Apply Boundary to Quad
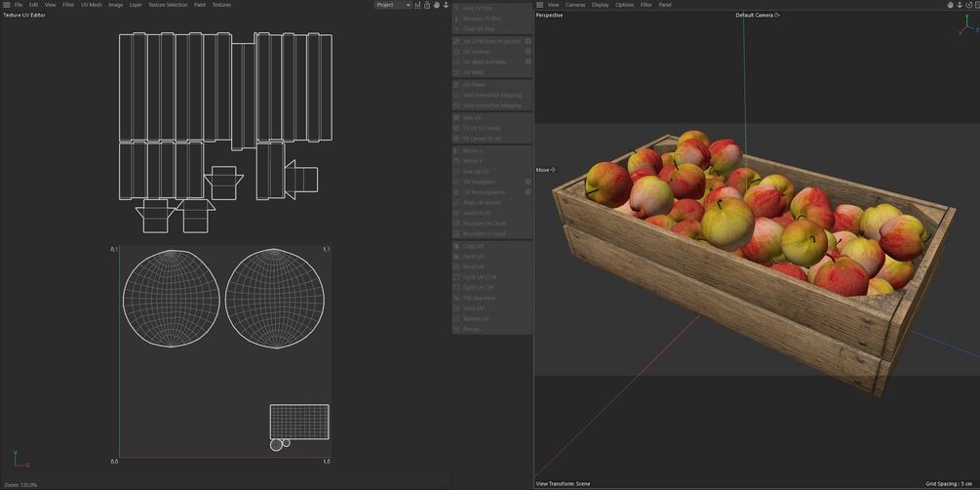This screenshot has height=490, width=980. (492, 233)
